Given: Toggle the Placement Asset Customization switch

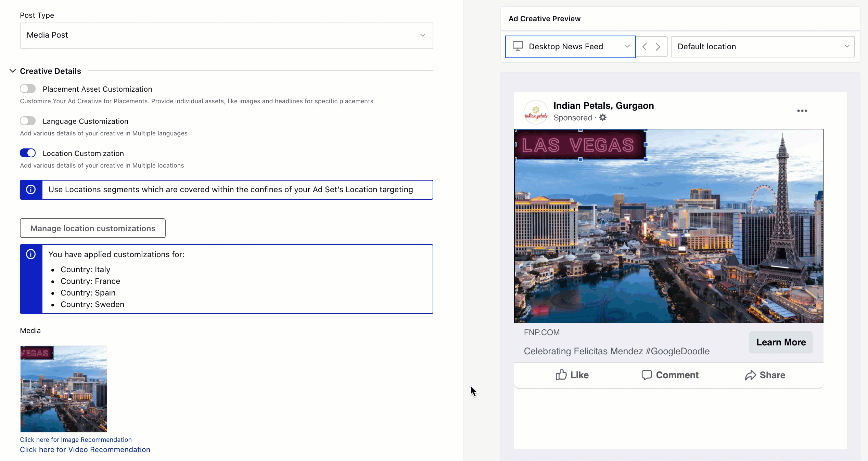Looking at the screenshot, I should click(x=28, y=88).
